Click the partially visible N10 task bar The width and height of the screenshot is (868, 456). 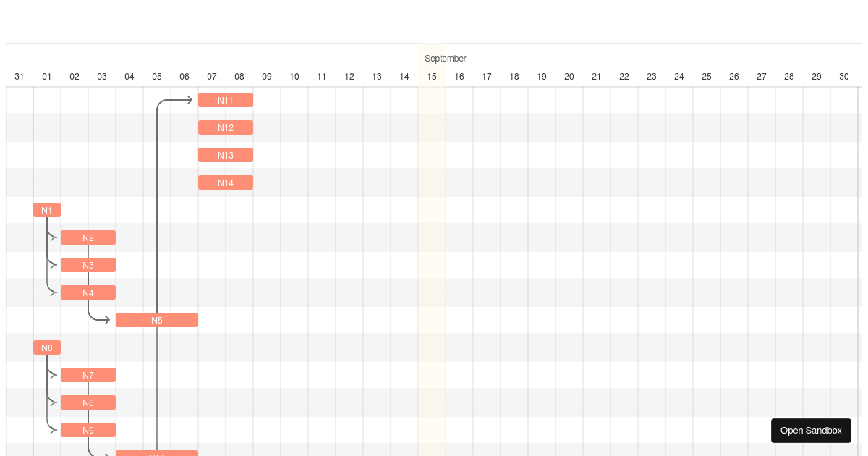157,455
